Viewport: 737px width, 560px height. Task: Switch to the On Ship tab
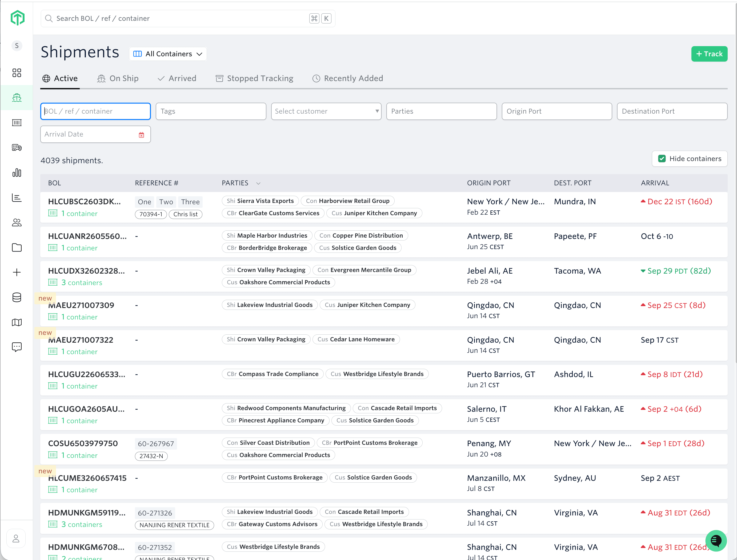(x=118, y=78)
